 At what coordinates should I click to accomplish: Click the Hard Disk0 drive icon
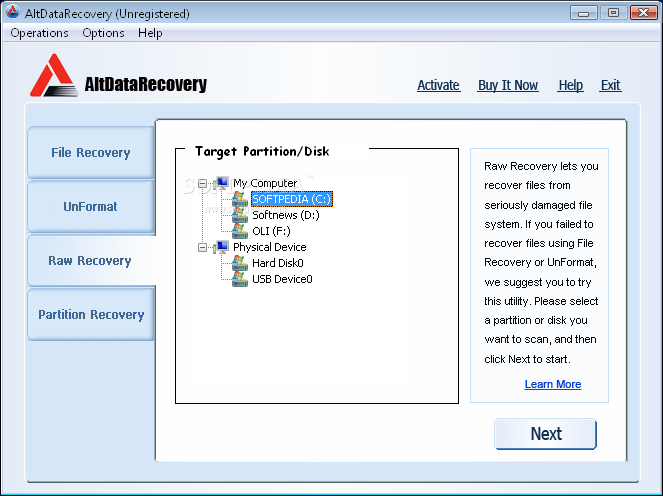[x=240, y=263]
